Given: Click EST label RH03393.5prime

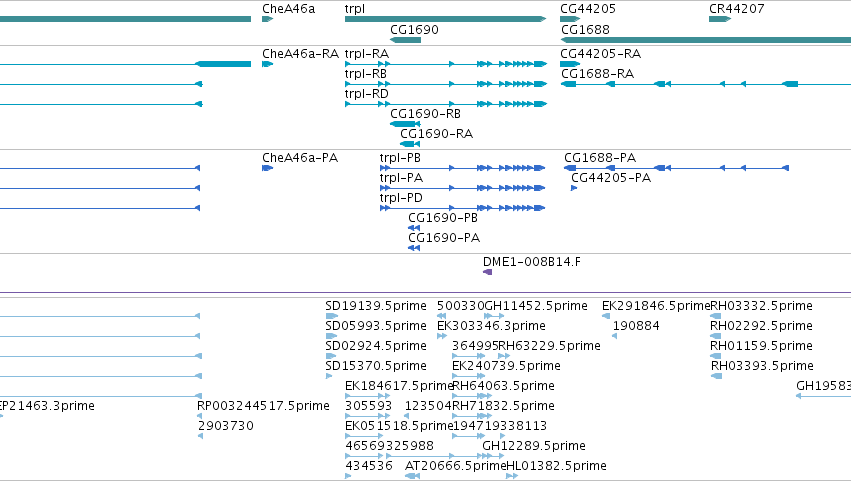Looking at the screenshot, I should point(762,366).
